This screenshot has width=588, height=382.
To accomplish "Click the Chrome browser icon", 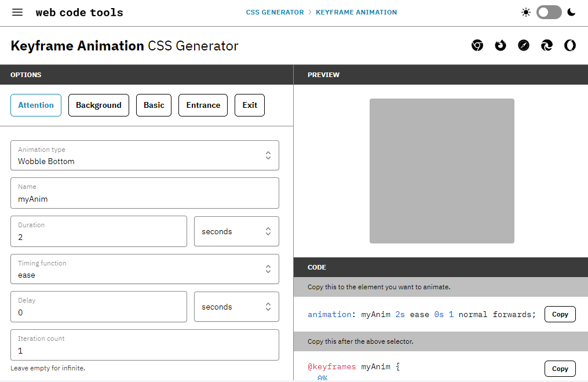I will coord(477,46).
